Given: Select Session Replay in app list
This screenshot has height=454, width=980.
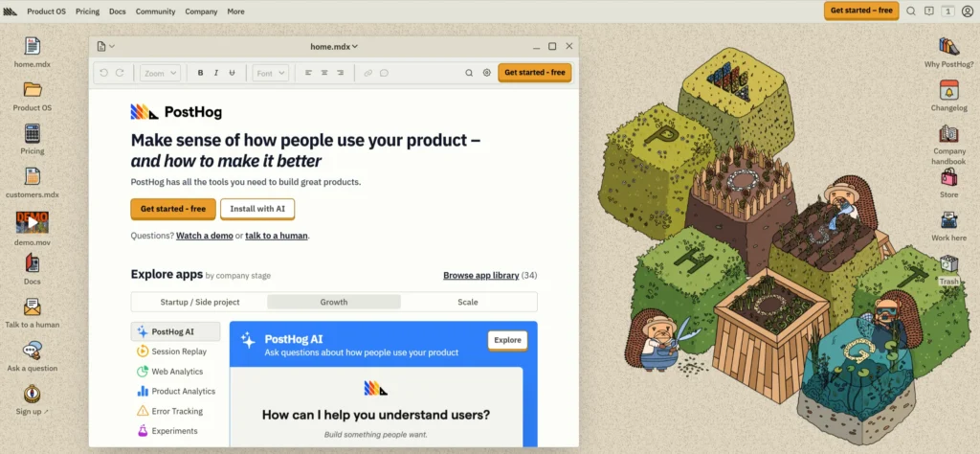Looking at the screenshot, I should (176, 352).
